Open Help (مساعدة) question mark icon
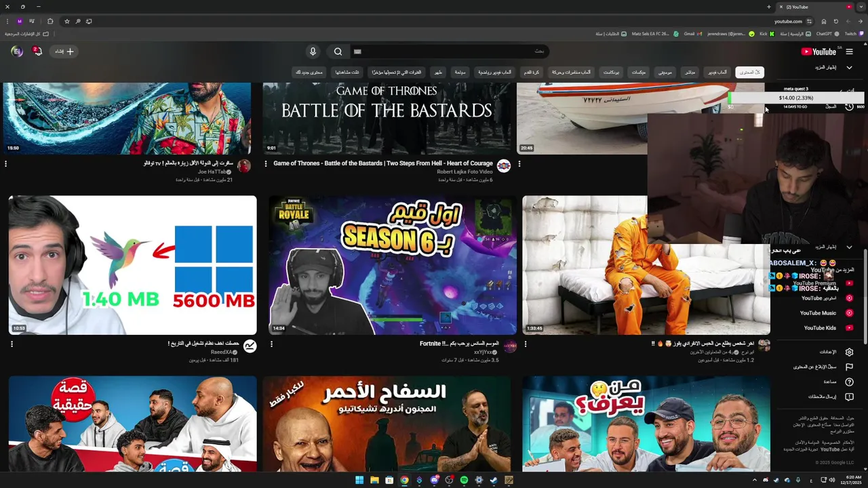 click(849, 382)
